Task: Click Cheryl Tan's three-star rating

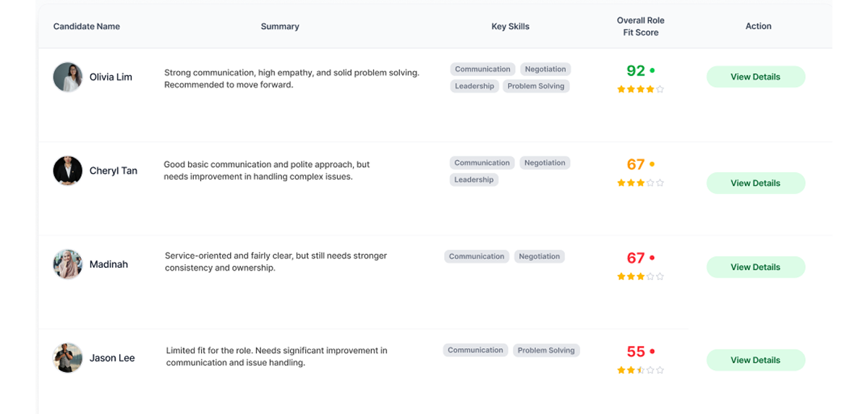Action: (x=640, y=183)
